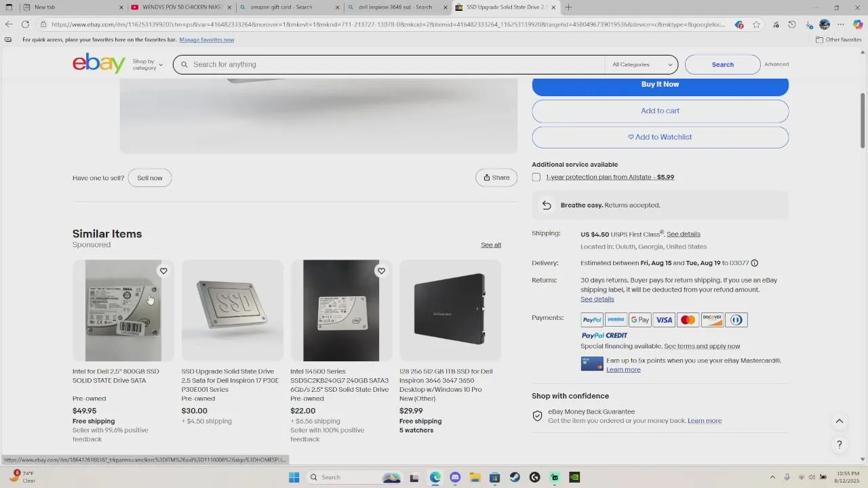The image size is (868, 488).
Task: Open Discord from the taskbar
Action: click(455, 477)
